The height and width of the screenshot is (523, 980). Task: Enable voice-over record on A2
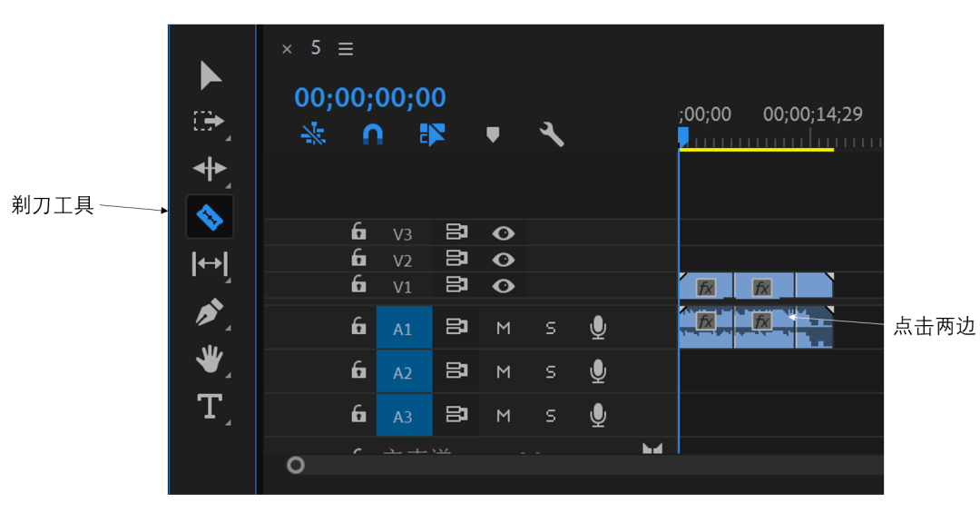click(597, 371)
